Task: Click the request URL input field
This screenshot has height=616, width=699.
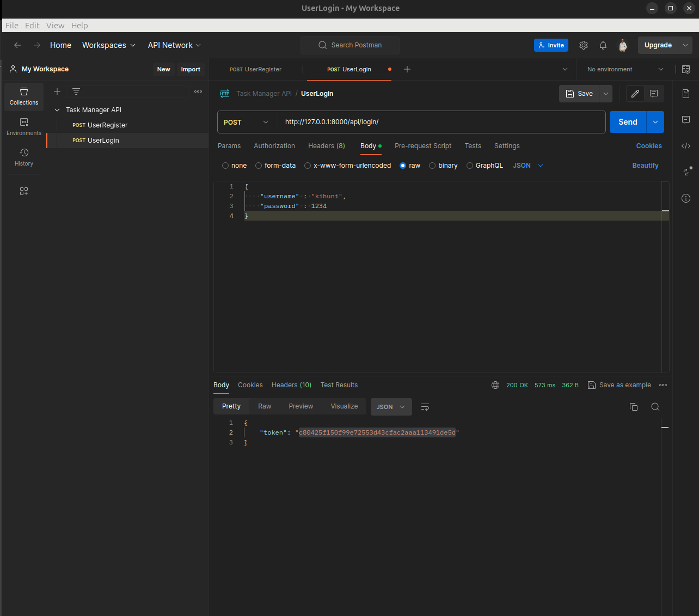Action: [x=442, y=122]
